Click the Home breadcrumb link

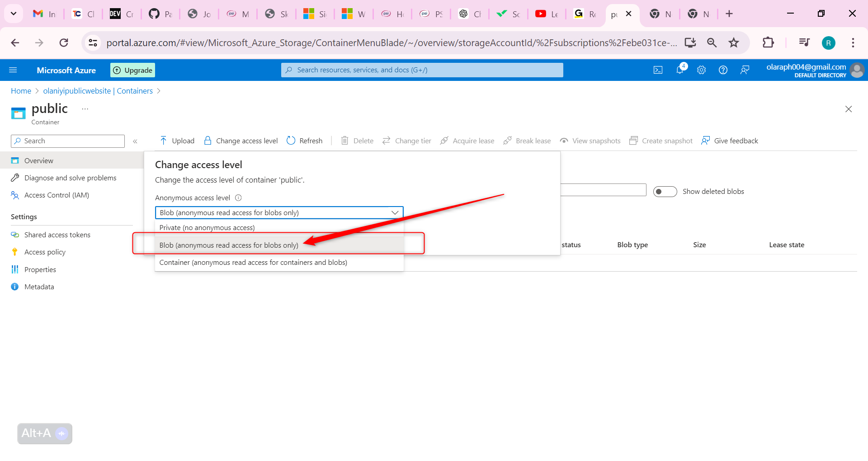point(21,91)
